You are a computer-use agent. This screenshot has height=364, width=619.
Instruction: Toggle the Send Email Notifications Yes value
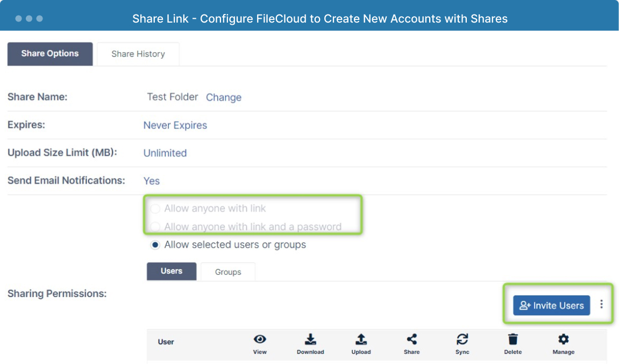tap(152, 181)
